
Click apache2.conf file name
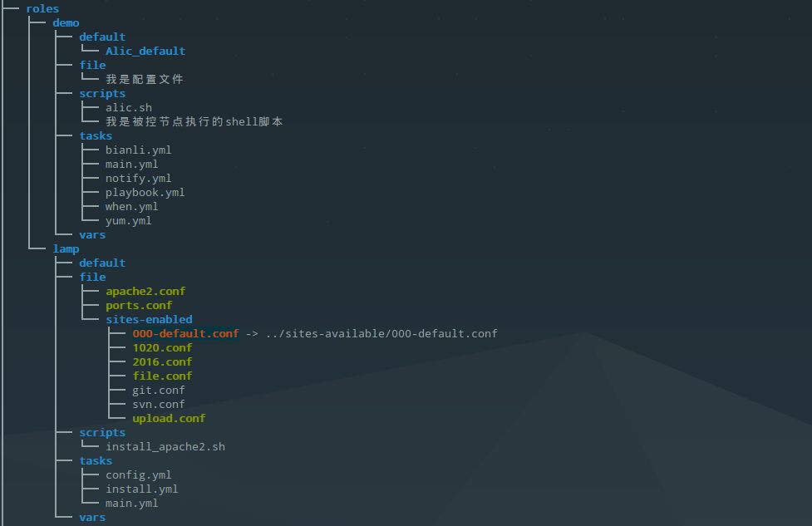coord(145,292)
